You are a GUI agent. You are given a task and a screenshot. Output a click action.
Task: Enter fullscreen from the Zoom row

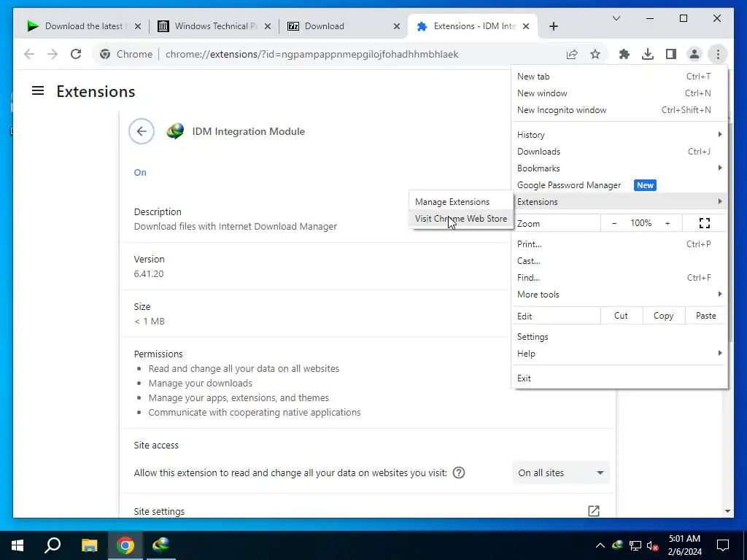(x=705, y=223)
